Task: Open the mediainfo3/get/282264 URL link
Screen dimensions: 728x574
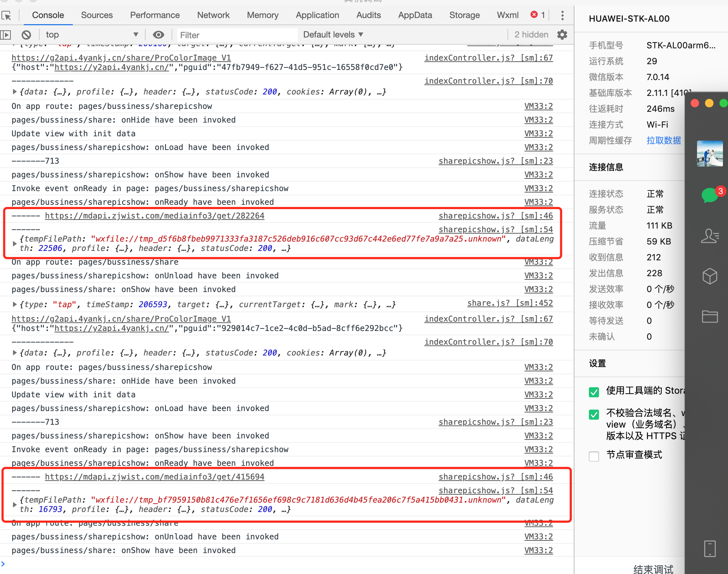Action: (155, 216)
